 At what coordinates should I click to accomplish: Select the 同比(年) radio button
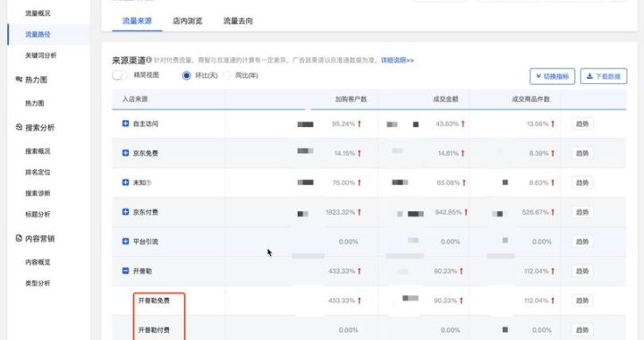(x=226, y=75)
